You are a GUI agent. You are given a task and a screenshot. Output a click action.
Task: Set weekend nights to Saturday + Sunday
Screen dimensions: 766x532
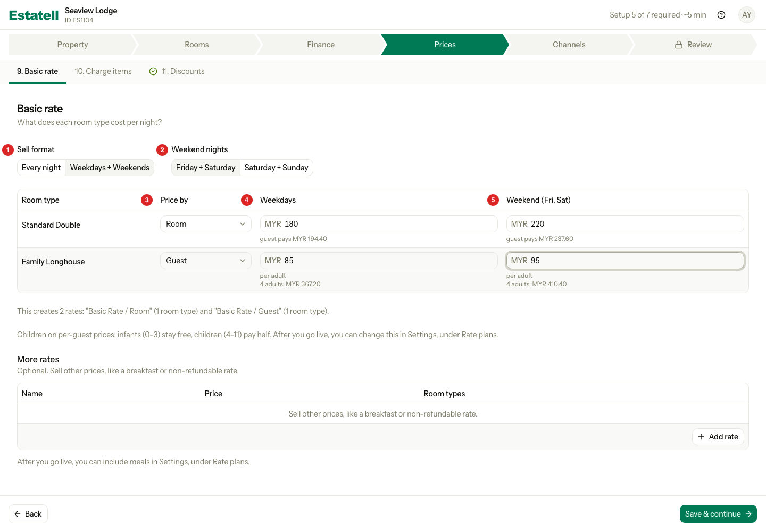click(277, 168)
